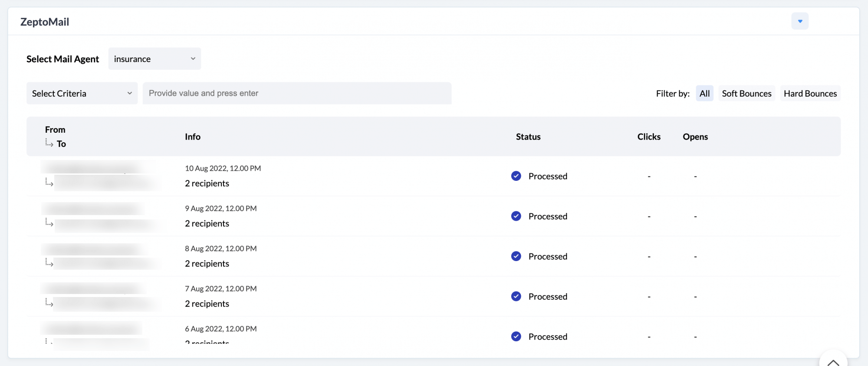Click the recipient arrow icon in 10 Aug row
This screenshot has width=868, height=366.
click(x=49, y=183)
